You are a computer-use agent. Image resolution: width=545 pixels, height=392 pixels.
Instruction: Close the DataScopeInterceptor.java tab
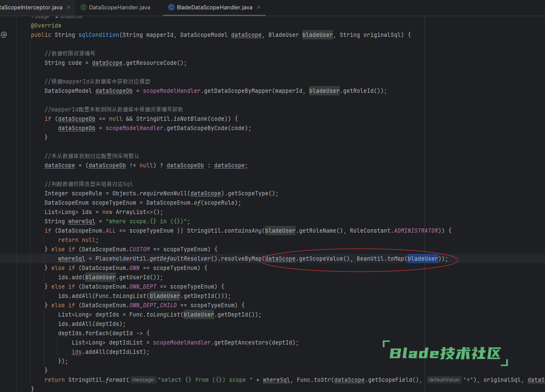69,7
